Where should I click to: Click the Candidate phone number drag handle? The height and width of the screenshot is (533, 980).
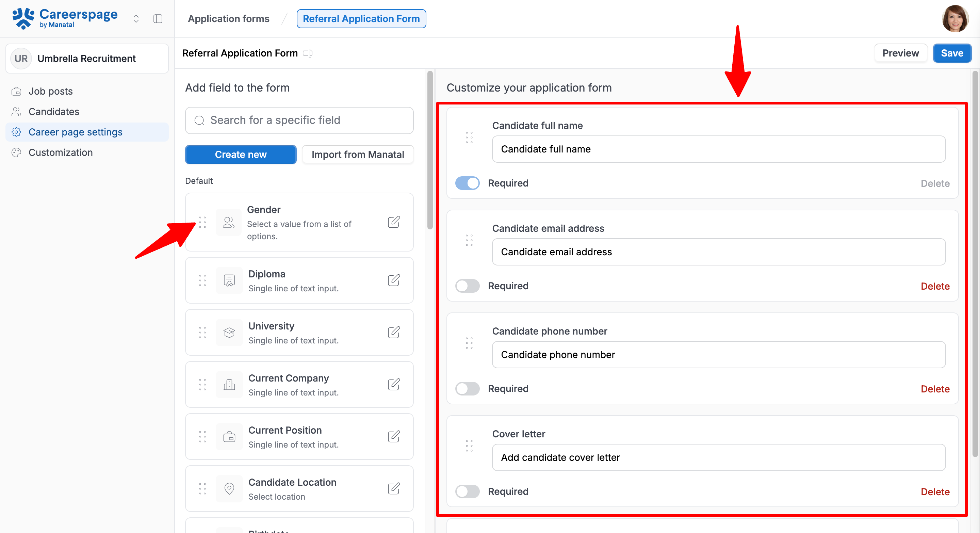coord(469,343)
